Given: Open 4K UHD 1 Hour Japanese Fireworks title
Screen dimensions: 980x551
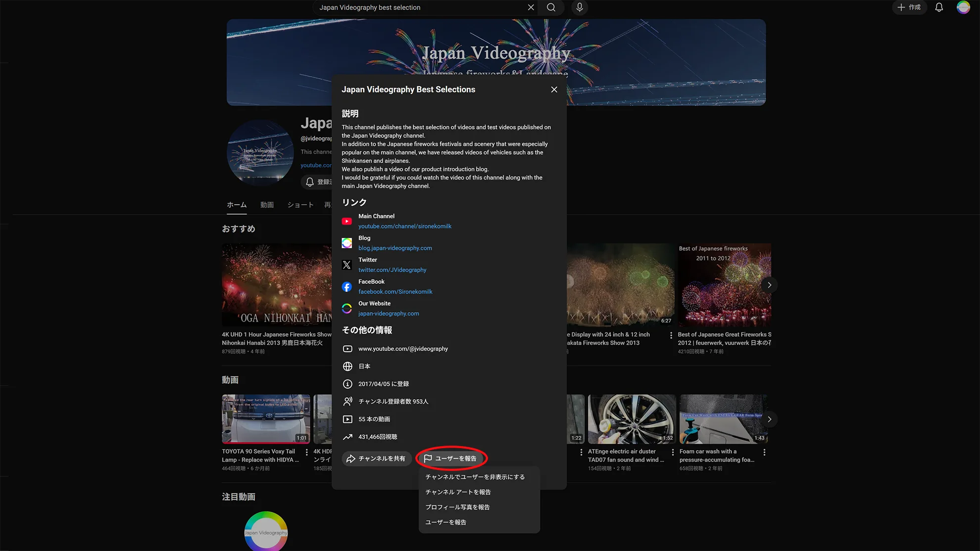Looking at the screenshot, I should click(277, 338).
